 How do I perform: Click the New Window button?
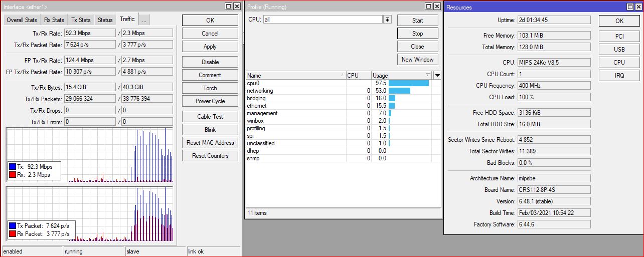(x=418, y=60)
